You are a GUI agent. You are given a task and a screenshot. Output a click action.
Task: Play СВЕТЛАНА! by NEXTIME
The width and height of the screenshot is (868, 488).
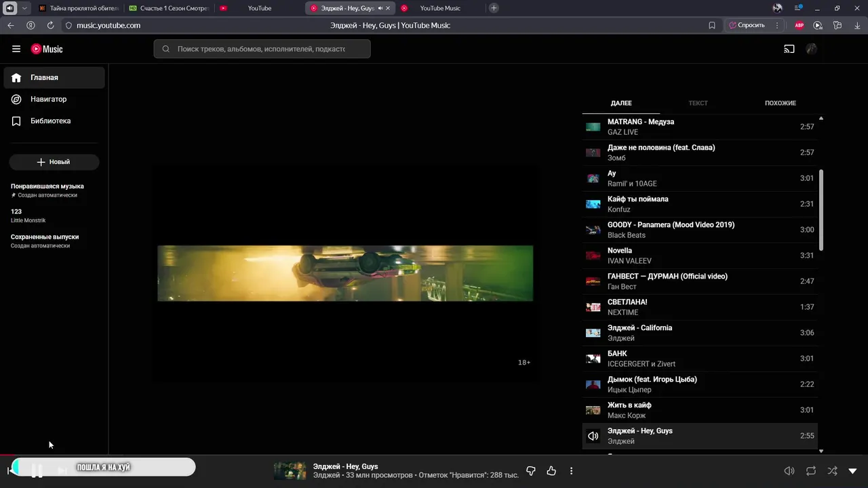pyautogui.click(x=700, y=307)
